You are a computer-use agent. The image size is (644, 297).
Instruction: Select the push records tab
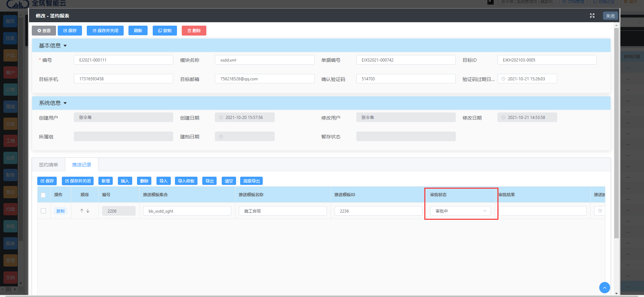82,165
